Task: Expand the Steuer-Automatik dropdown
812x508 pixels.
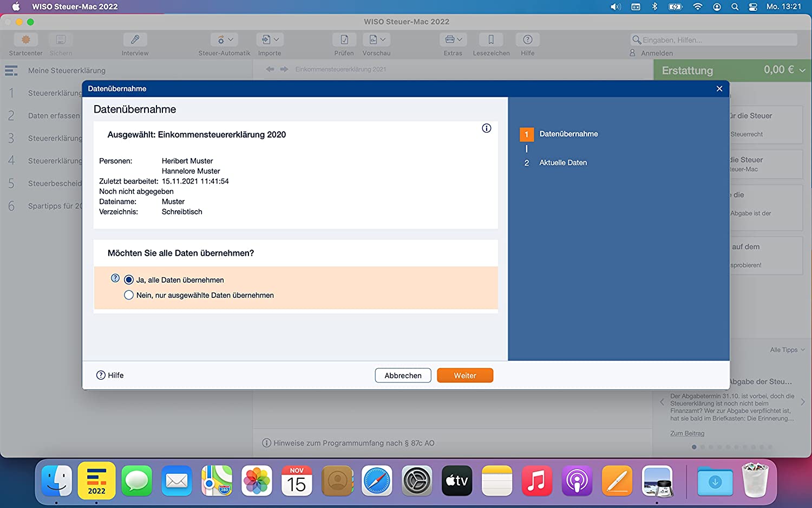Action: [x=225, y=40]
